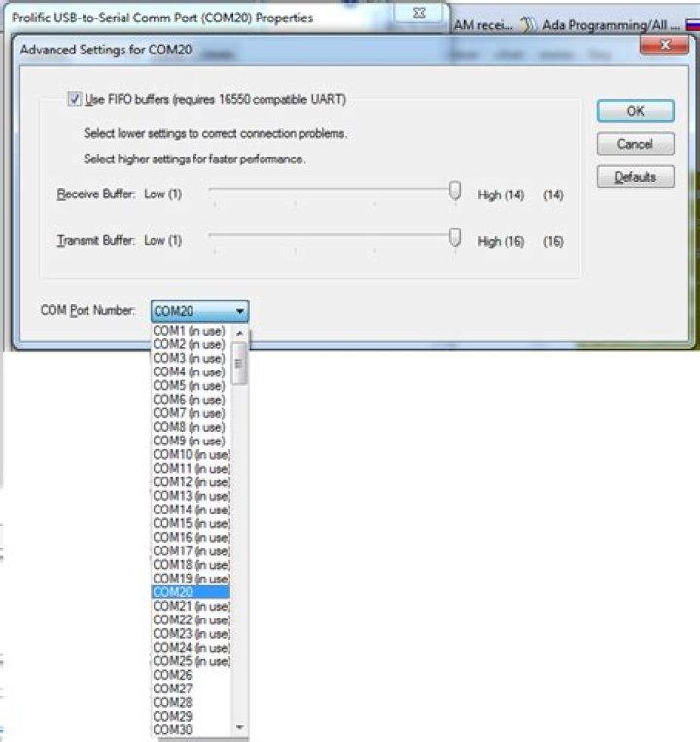Image resolution: width=700 pixels, height=742 pixels.
Task: Select COM22 (in use) from list
Action: 192,619
